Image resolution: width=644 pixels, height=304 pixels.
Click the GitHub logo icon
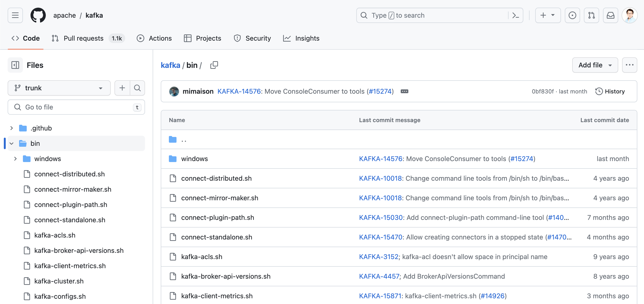click(38, 15)
